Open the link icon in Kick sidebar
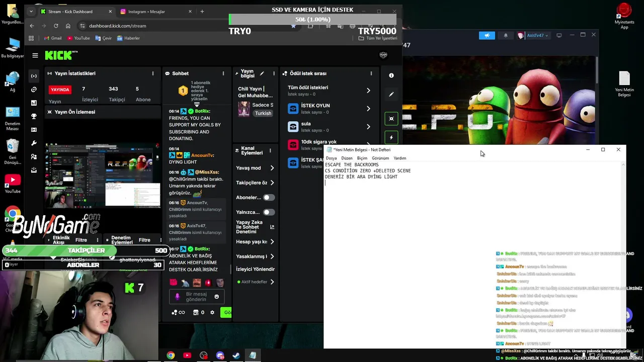 click(34, 89)
